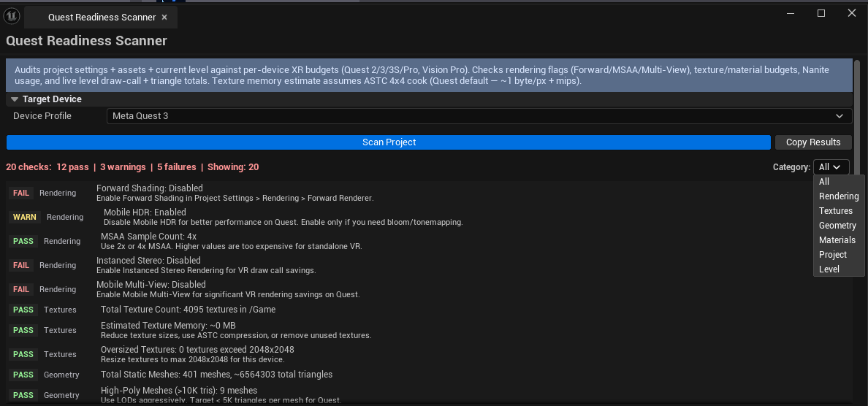The width and height of the screenshot is (868, 406).
Task: Select the Quest Readiness Scanner tab
Action: pos(102,17)
